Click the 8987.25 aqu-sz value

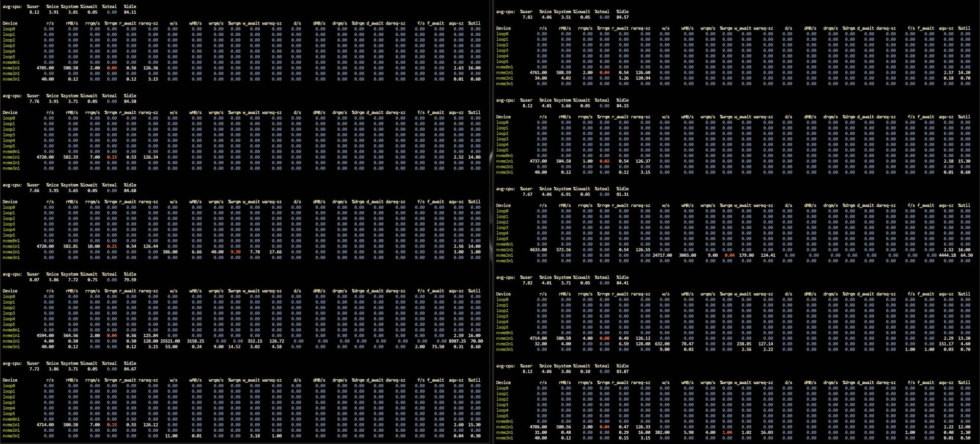[457, 341]
